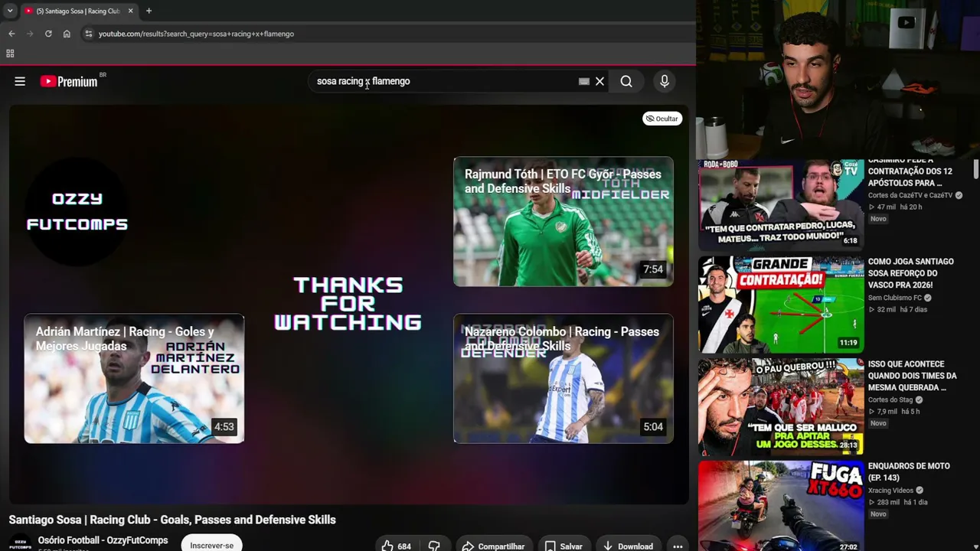Screen dimensions: 980x551
Task: Open the Grande Contratação video thumbnail
Action: [x=781, y=304]
